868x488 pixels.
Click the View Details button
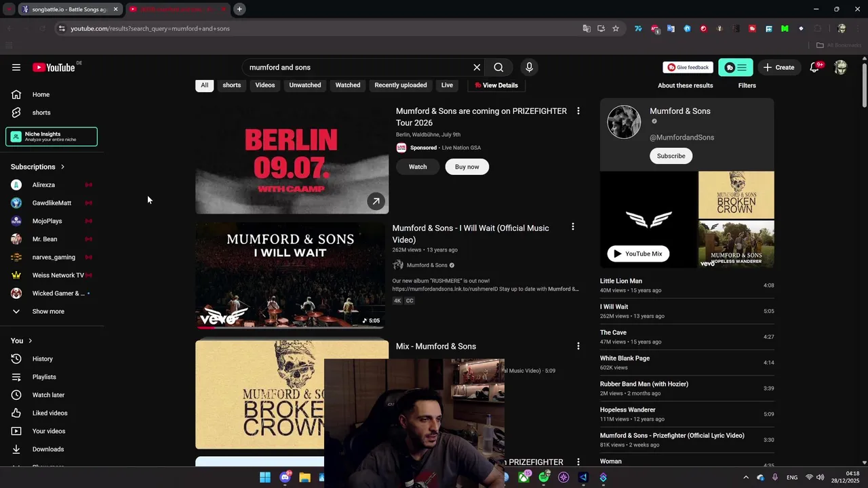(x=496, y=85)
